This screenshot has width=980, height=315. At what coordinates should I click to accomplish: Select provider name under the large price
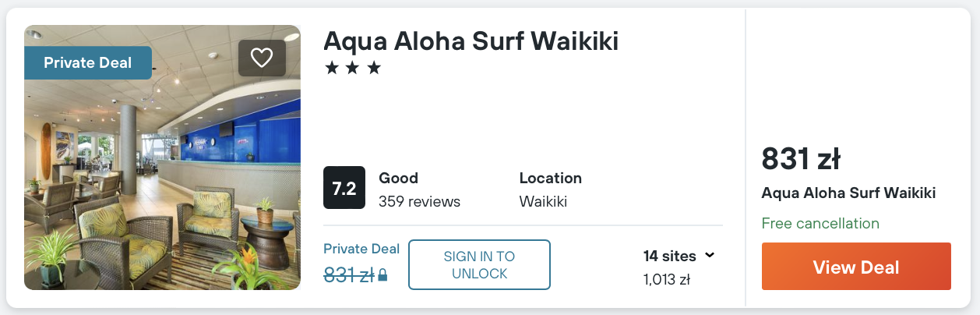[x=848, y=193]
